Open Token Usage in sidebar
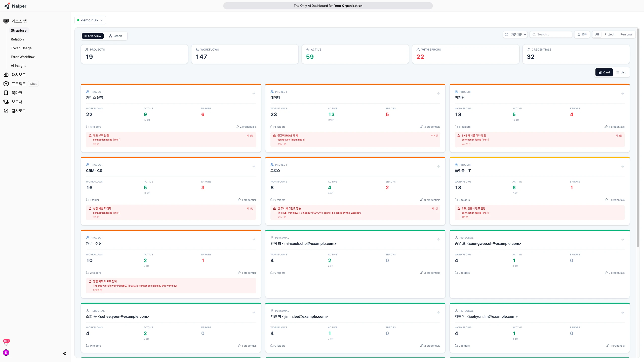The image size is (644, 362). tap(21, 48)
